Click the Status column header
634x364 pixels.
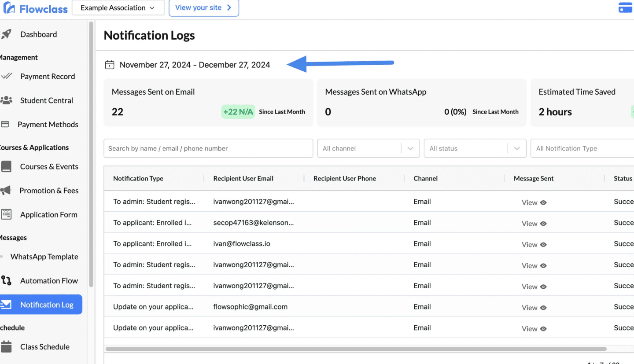pos(623,178)
